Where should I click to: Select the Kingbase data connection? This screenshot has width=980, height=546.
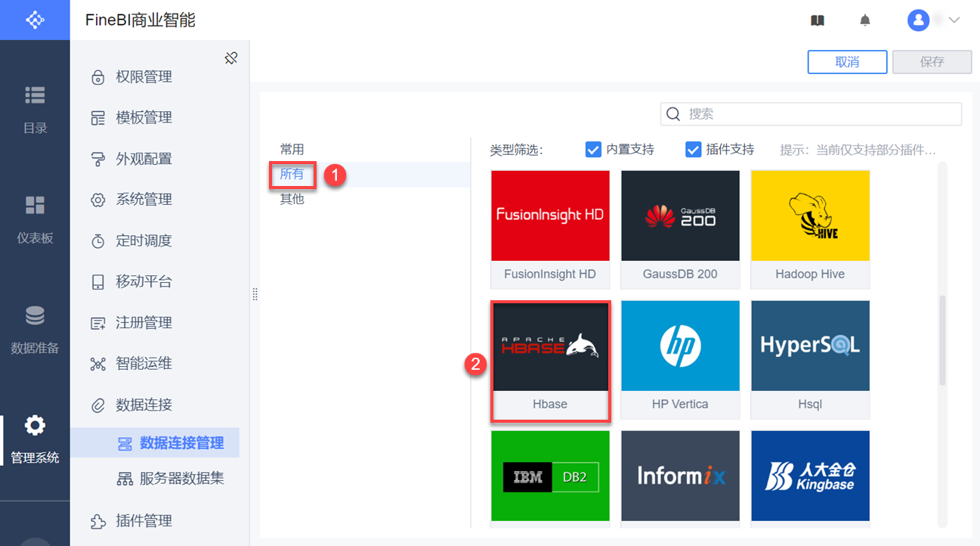coord(810,479)
